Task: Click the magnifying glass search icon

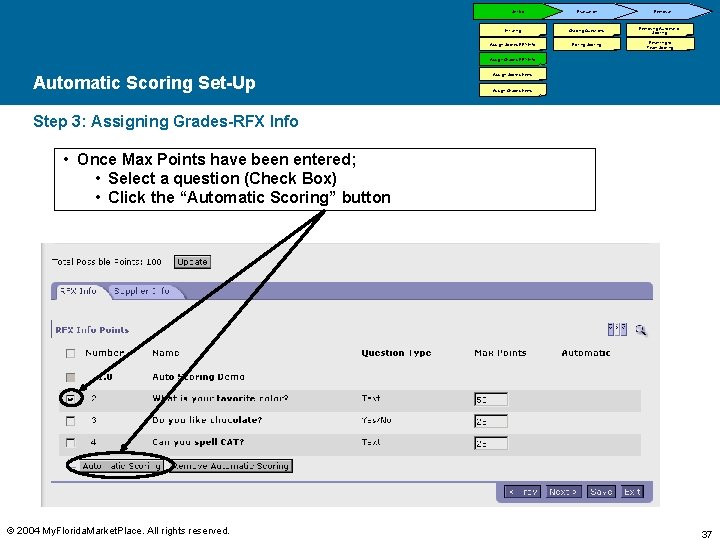Action: [x=641, y=330]
